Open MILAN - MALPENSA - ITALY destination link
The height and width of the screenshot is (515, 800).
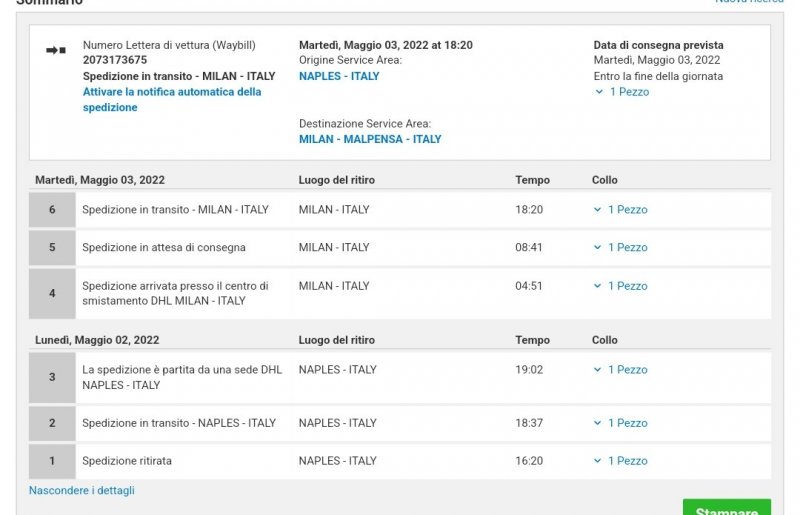[x=370, y=139]
